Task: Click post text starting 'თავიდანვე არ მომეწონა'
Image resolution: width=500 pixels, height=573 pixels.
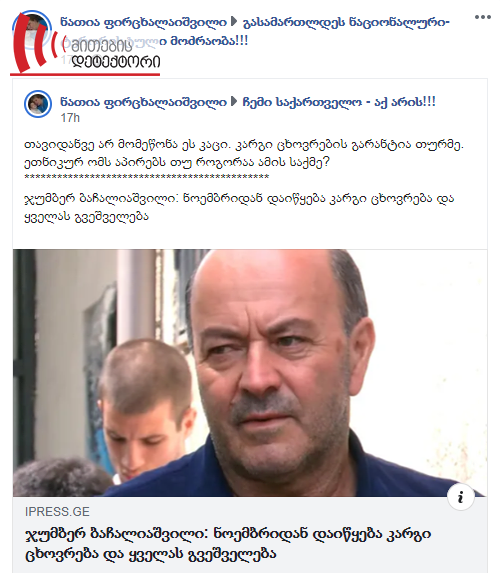Action: point(244,153)
